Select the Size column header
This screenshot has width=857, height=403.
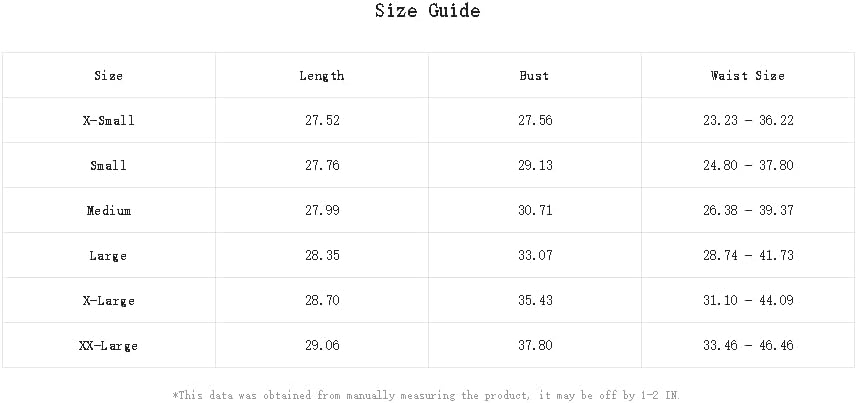pos(108,76)
